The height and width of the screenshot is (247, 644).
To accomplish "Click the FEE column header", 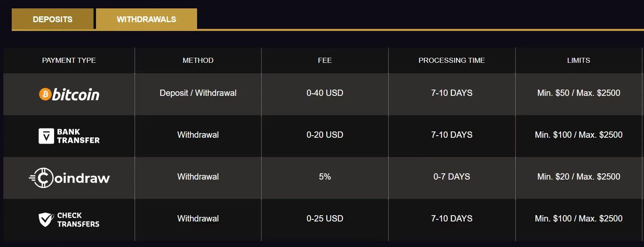I will tap(324, 60).
